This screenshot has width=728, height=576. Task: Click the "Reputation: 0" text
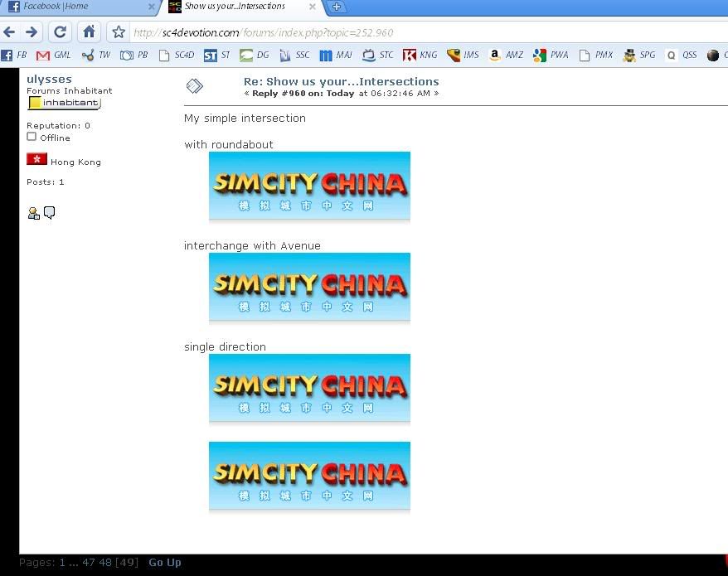pyautogui.click(x=59, y=125)
